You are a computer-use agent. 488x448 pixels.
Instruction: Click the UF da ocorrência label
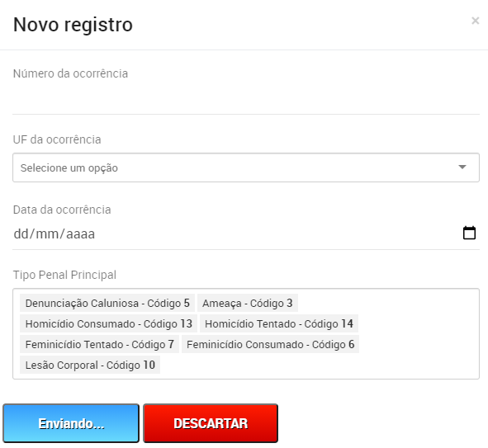(x=57, y=139)
